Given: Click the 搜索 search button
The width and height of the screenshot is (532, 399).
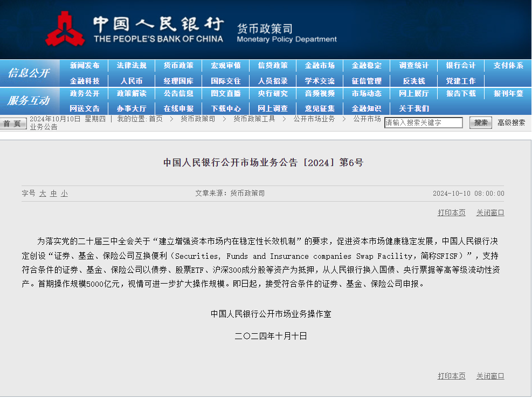Looking at the screenshot, I should click(480, 123).
